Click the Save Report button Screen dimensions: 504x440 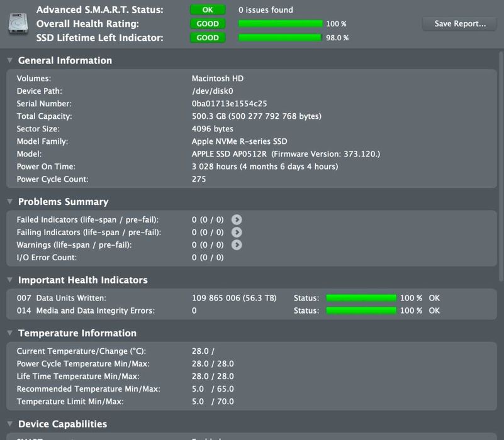pos(460,24)
